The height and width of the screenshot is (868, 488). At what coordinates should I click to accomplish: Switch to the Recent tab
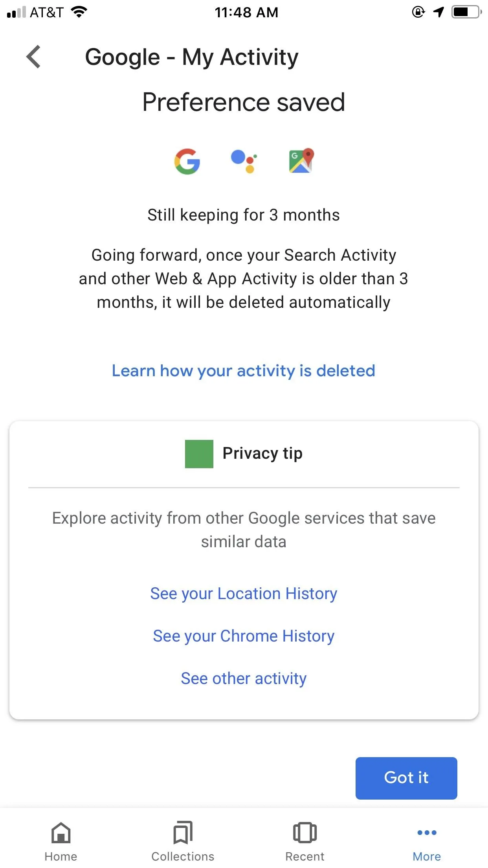305,841
